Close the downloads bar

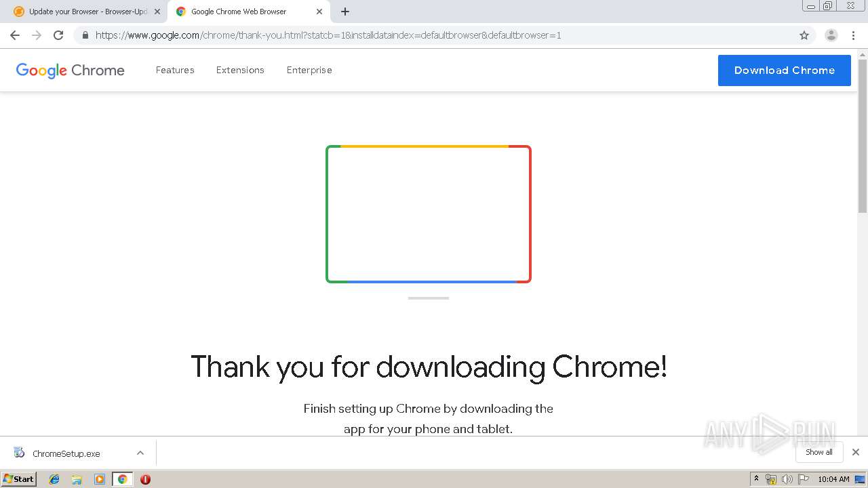(x=856, y=452)
